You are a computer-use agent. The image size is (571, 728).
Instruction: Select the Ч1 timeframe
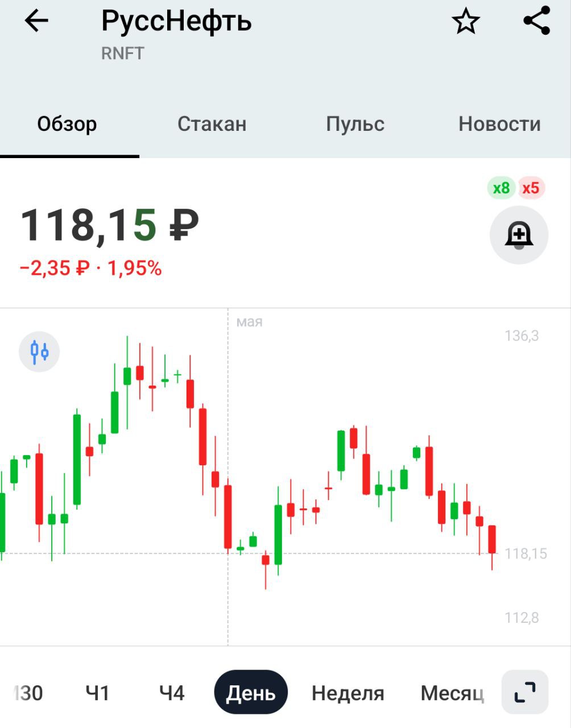(x=97, y=693)
